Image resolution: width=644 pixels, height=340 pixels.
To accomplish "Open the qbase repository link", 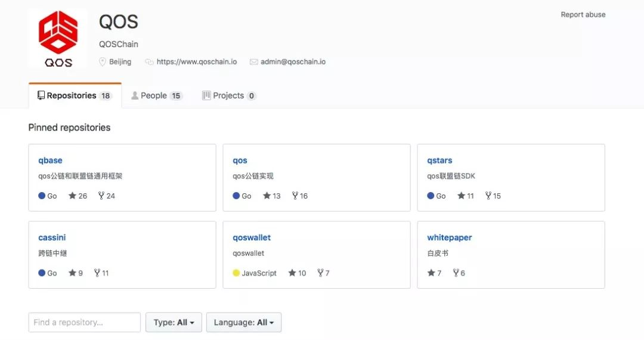I will (x=50, y=160).
